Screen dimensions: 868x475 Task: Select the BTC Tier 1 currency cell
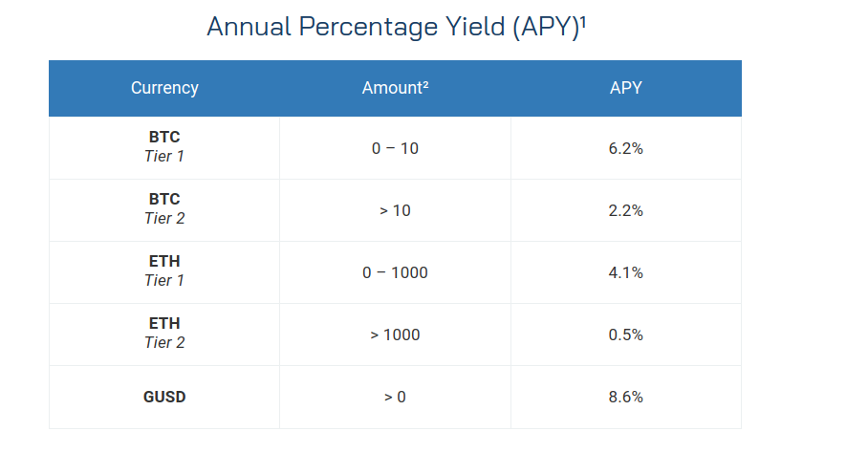coord(164,148)
